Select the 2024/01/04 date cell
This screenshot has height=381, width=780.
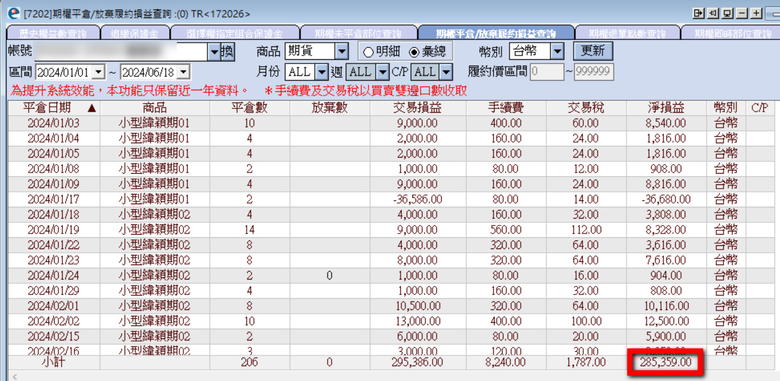tap(54, 138)
